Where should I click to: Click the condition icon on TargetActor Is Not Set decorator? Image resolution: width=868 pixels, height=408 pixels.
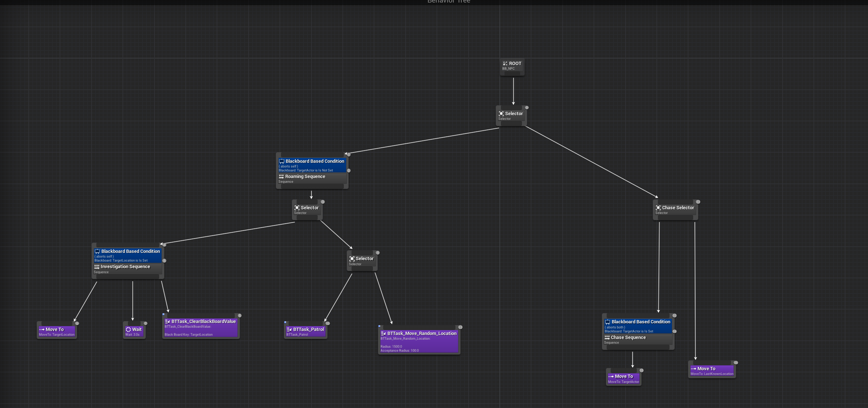(282, 161)
